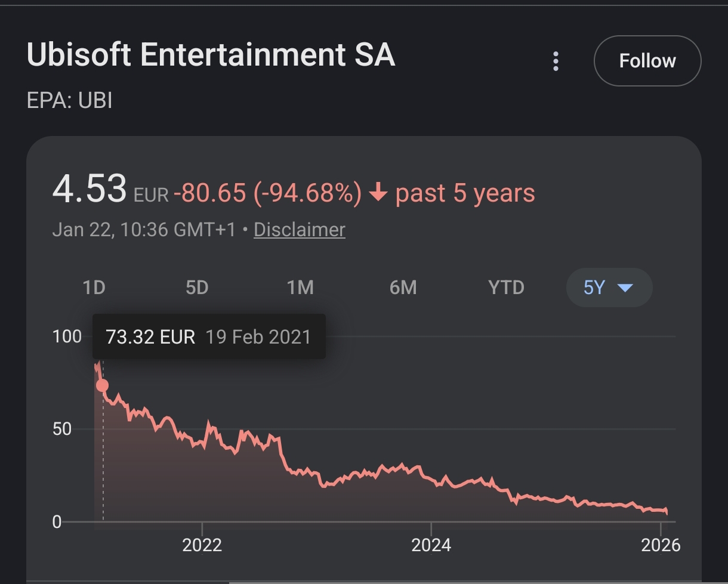
Task: Click the 100 y-axis label
Action: [67, 336]
